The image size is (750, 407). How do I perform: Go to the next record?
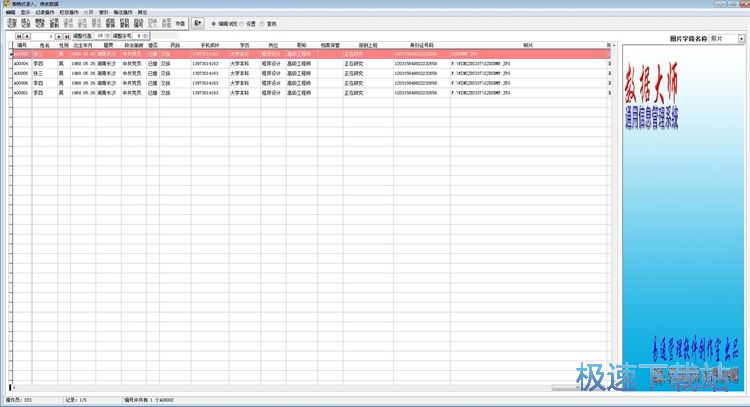click(59, 36)
